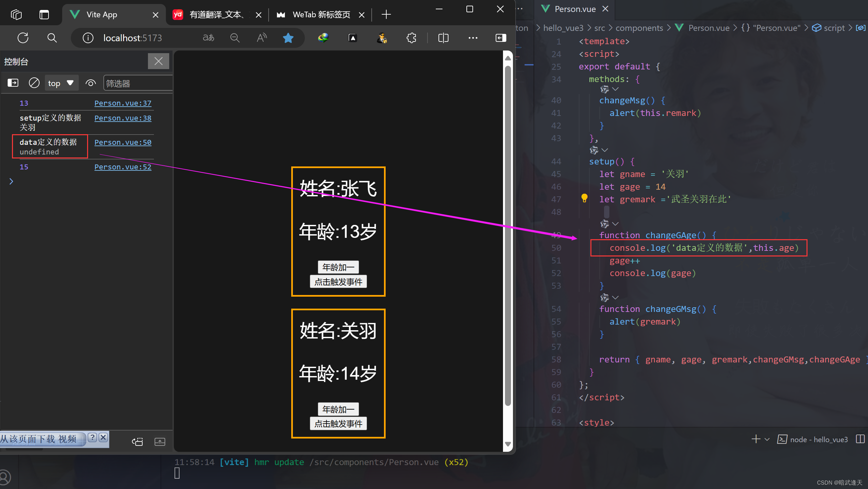Click the hello_vue3 breadcrumb
868x489 pixels.
click(563, 28)
